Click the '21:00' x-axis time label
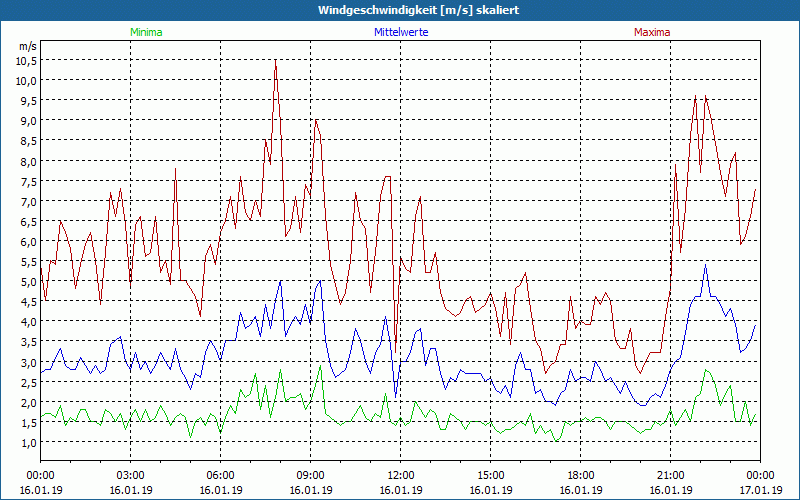Screen dimensions: 800x500 670,476
